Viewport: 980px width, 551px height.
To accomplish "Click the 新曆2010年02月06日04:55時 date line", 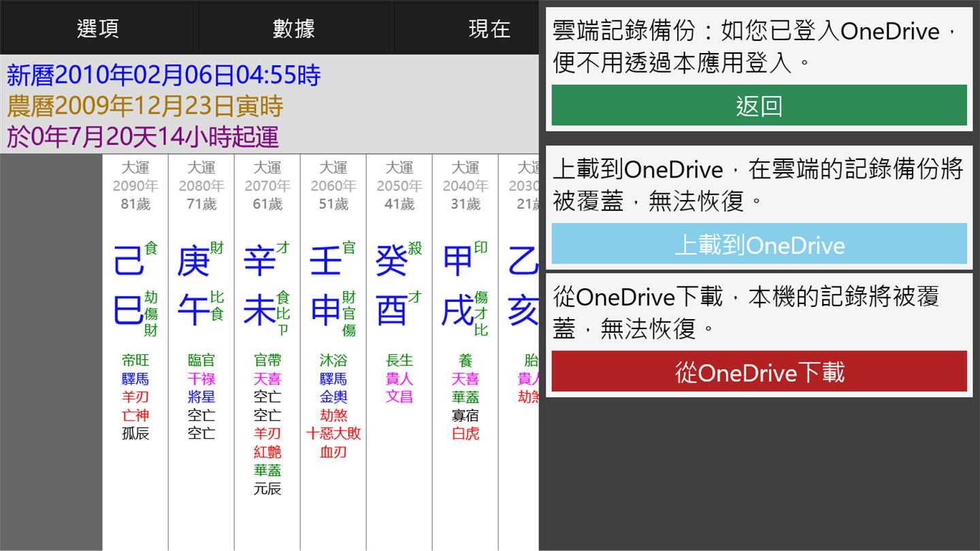I will click(163, 75).
